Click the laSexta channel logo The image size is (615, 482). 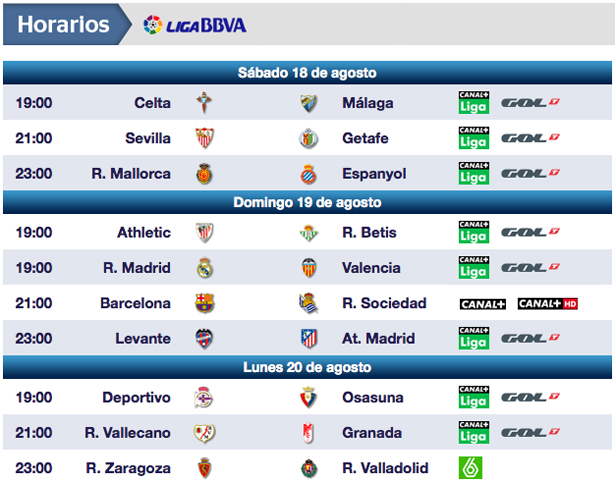coord(471,467)
